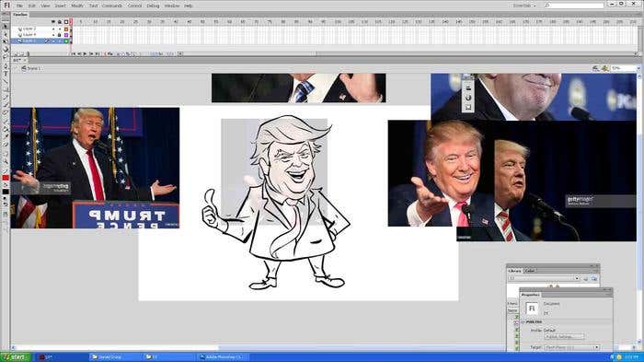Switch to the Color panel tab

point(530,271)
